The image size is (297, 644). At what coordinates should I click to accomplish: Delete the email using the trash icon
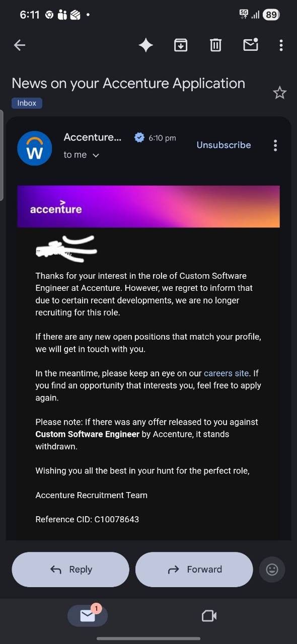[x=215, y=45]
